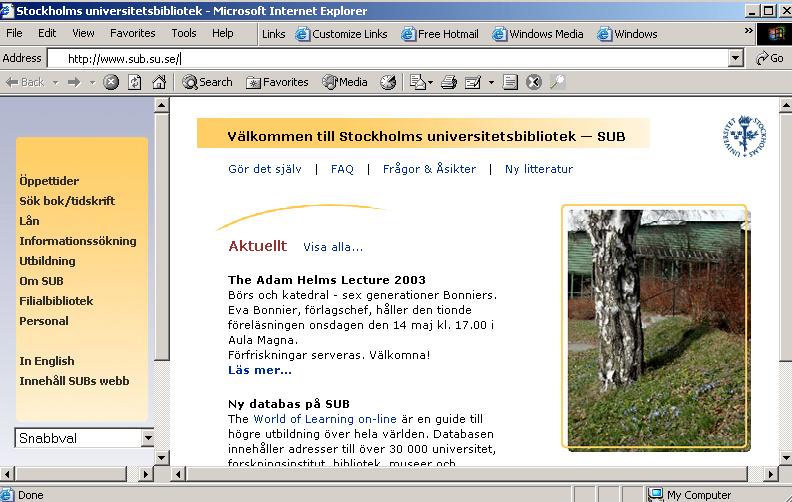Click the sidebar frame horizontal scroll-left arrow
The height and width of the screenshot is (502, 792).
pyautogui.click(x=7, y=474)
